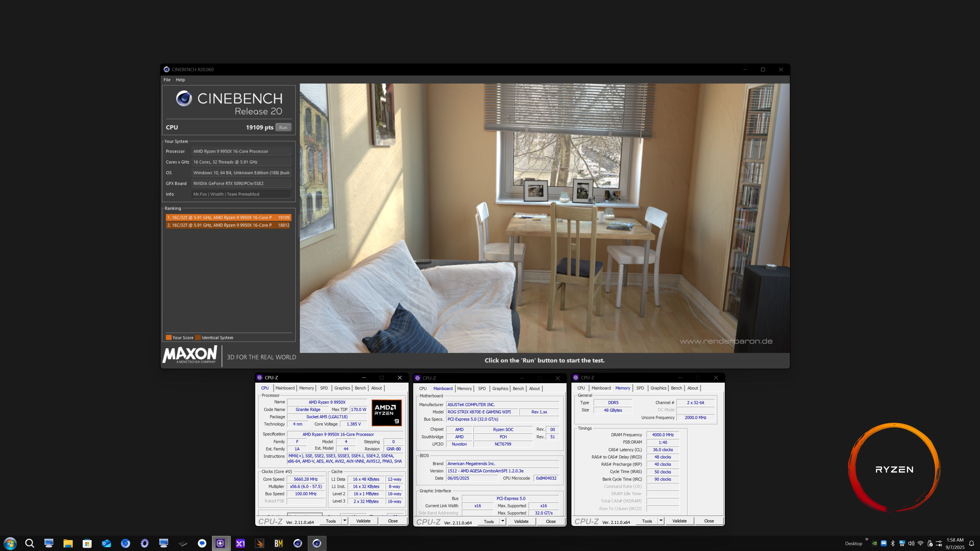This screenshot has width=980, height=551.
Task: Click DRAM Frequency value 4000.0 MHz
Action: [x=663, y=435]
